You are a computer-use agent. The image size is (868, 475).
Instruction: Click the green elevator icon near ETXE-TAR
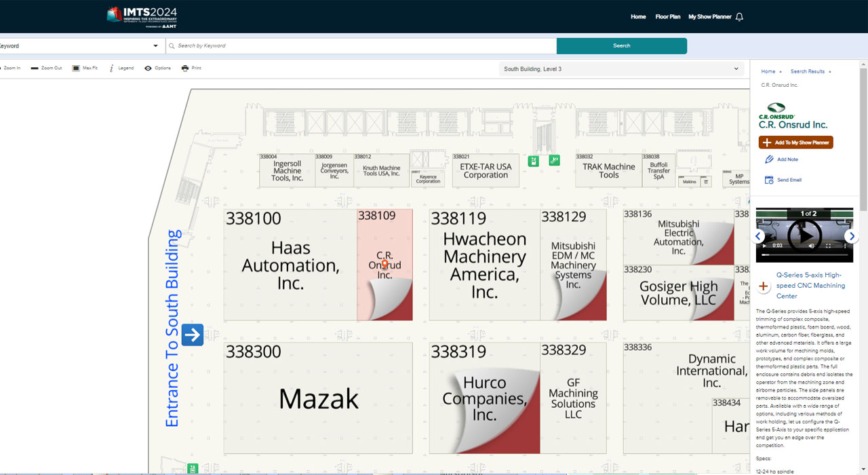pyautogui.click(x=534, y=161)
